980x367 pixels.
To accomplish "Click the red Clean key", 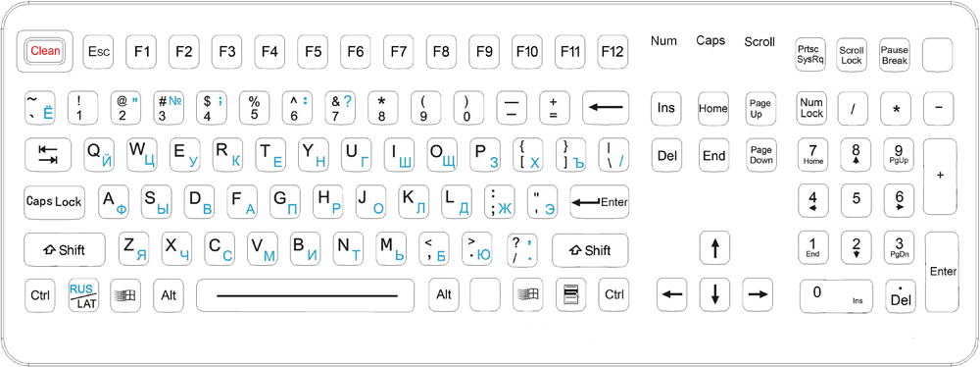I will point(45,51).
